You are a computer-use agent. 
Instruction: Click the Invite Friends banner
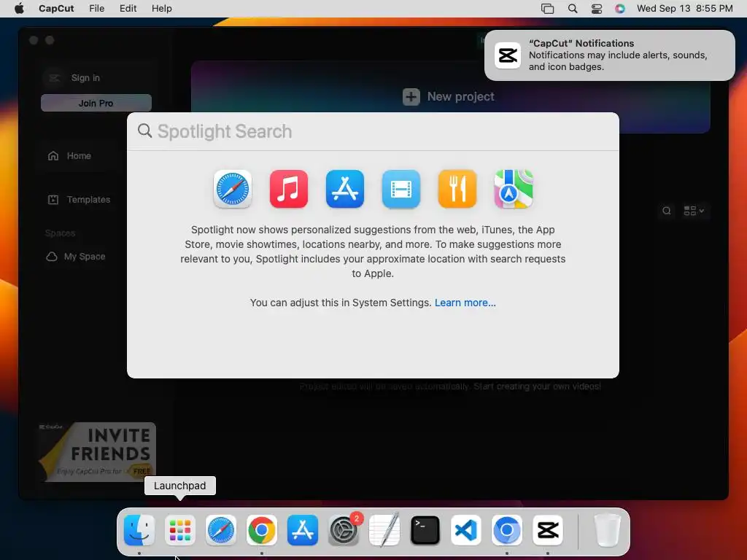[97, 452]
